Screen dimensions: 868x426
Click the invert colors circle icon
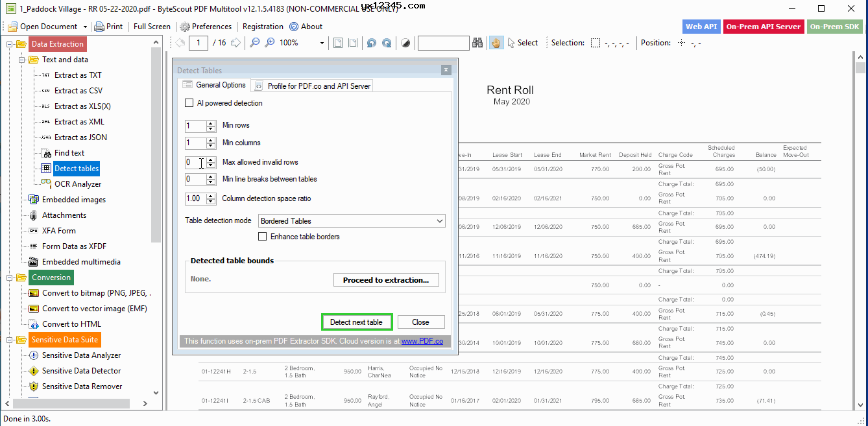[x=405, y=43]
